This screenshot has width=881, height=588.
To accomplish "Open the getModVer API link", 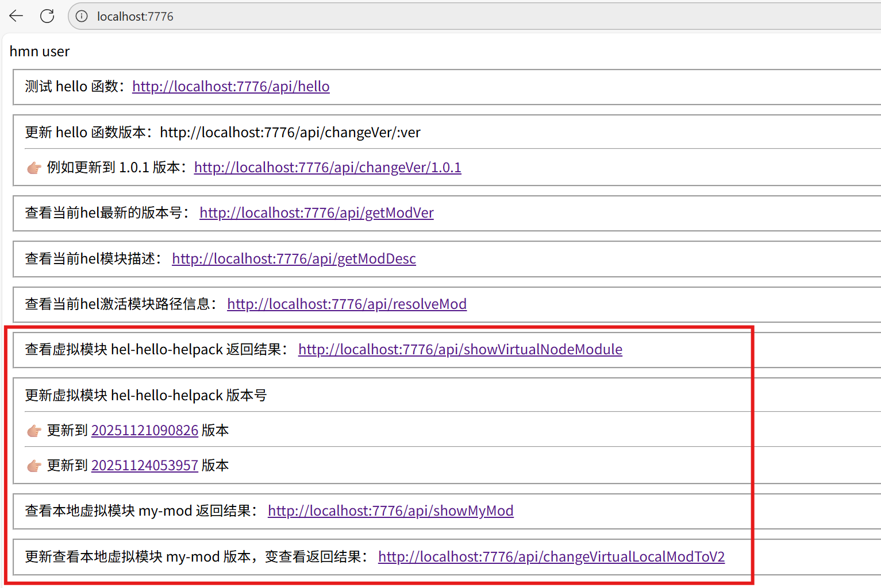I will [316, 213].
